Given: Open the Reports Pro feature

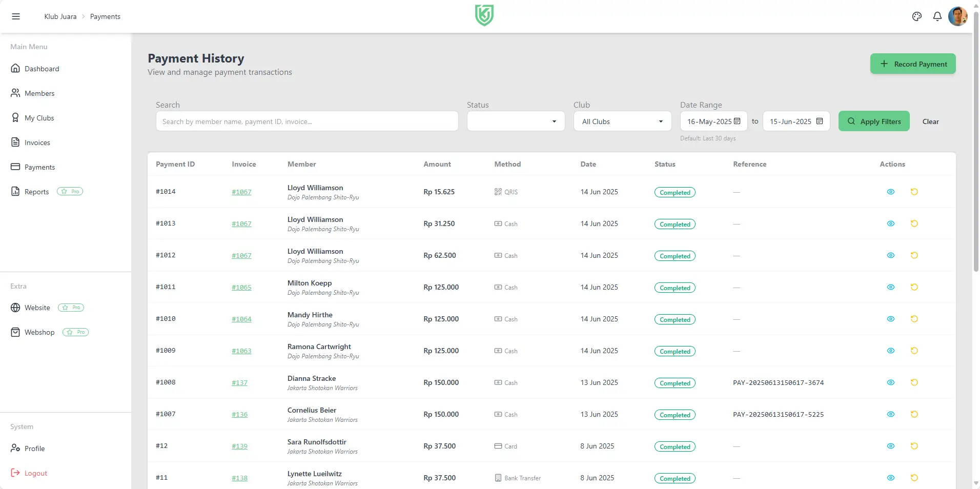Looking at the screenshot, I should click(x=36, y=191).
